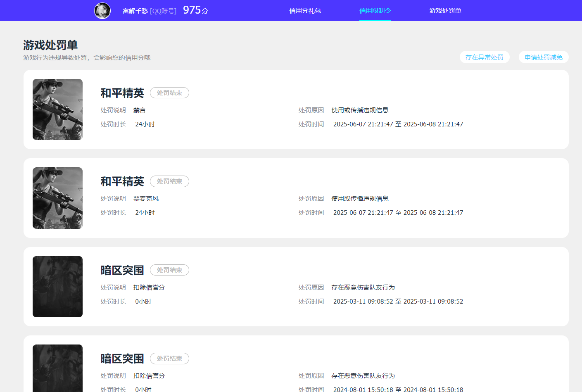
Task: Click 处罚结束 badge on 2025-03-11 暗区突围 card
Action: [169, 270]
